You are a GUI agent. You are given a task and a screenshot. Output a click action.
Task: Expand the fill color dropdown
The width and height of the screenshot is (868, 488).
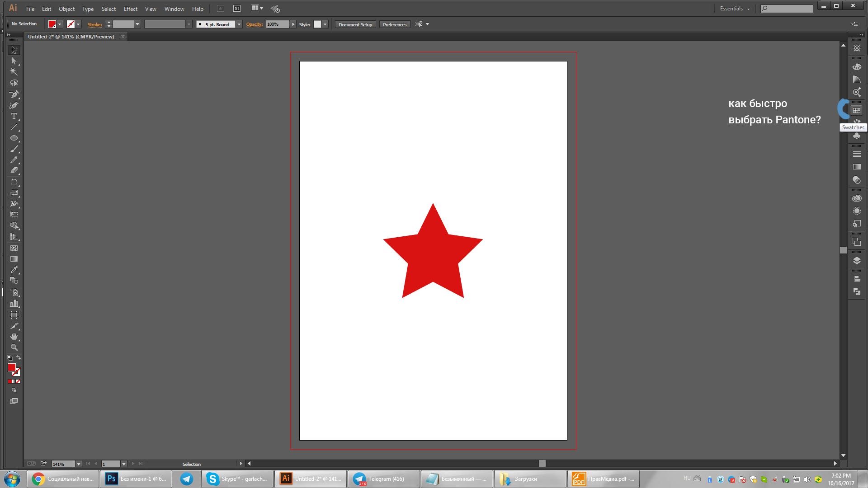click(x=60, y=24)
